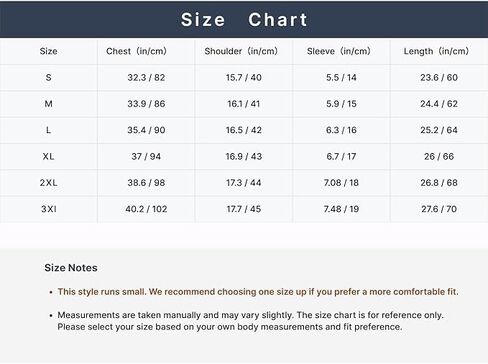The width and height of the screenshot is (488, 364).
Task: Click the Length (in/cm) column header
Action: 436,51
